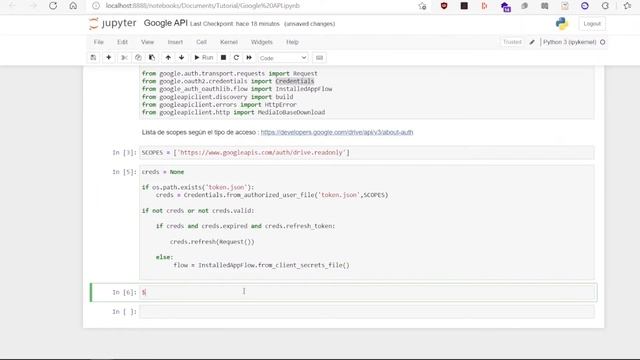Open the browser collections icon

pyautogui.click(x=565, y=6)
